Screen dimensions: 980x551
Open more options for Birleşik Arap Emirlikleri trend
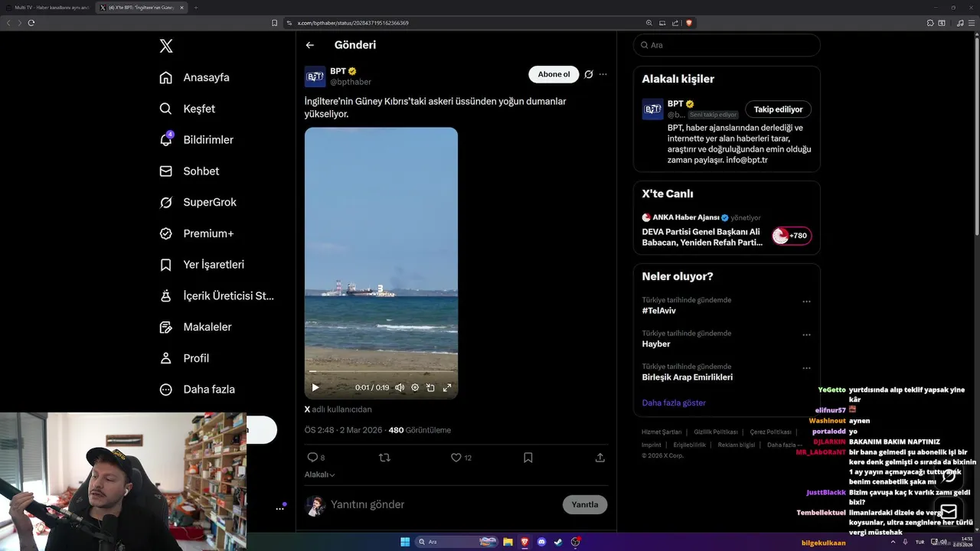(x=806, y=368)
